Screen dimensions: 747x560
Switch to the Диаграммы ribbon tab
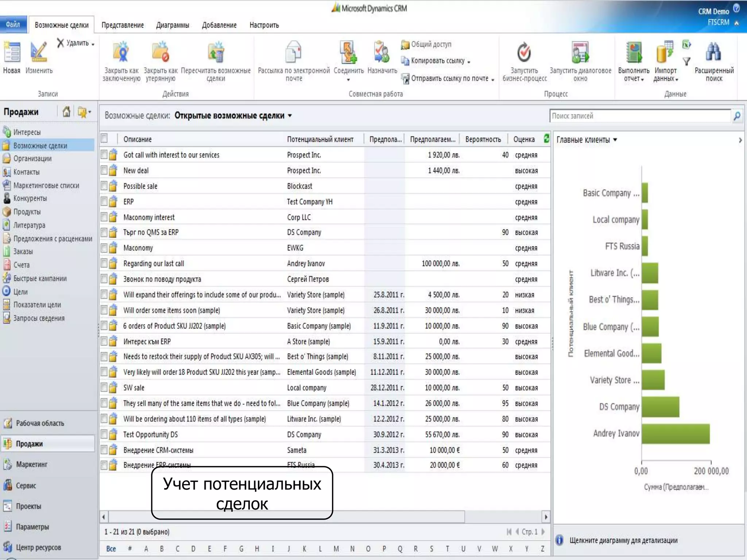click(x=173, y=25)
